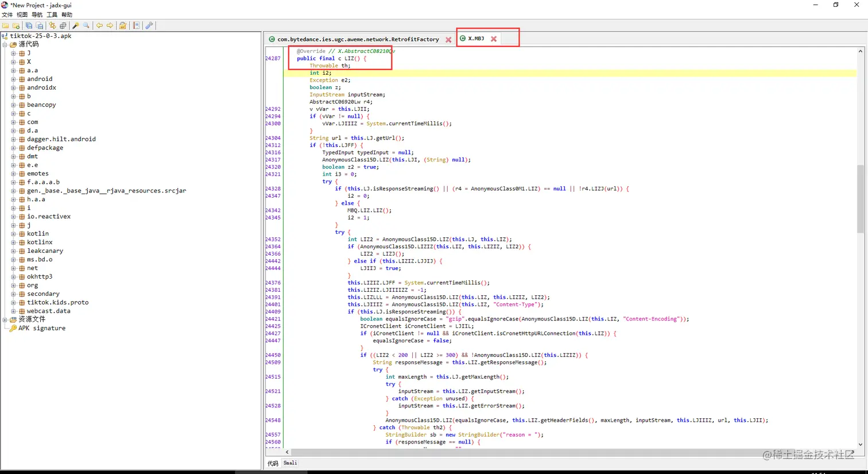Click the package icon beside org
868x474 pixels.
tap(22, 286)
